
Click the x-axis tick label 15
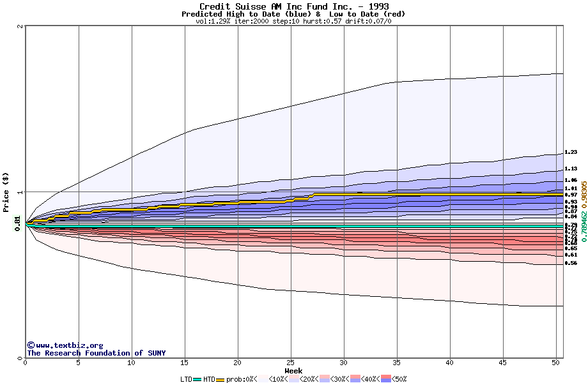click(x=185, y=363)
